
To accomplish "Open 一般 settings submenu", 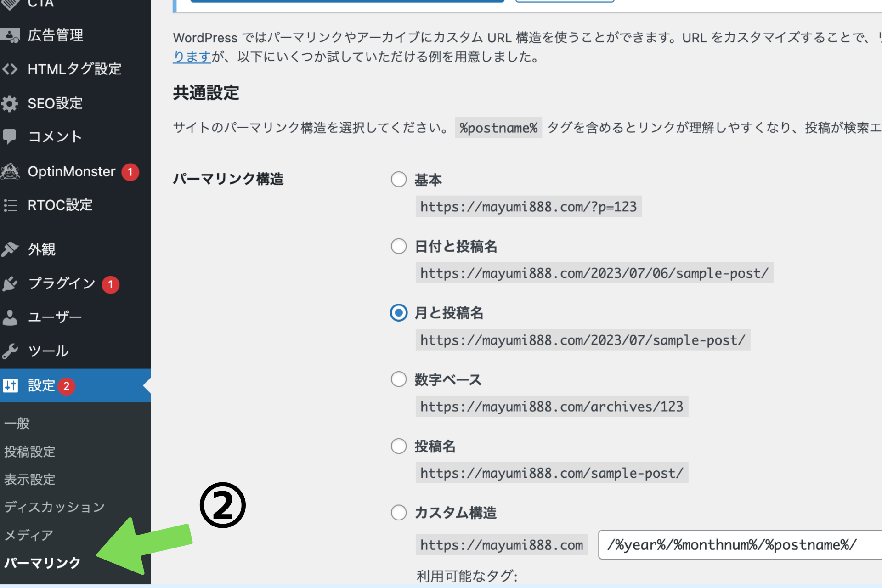I will point(17,424).
